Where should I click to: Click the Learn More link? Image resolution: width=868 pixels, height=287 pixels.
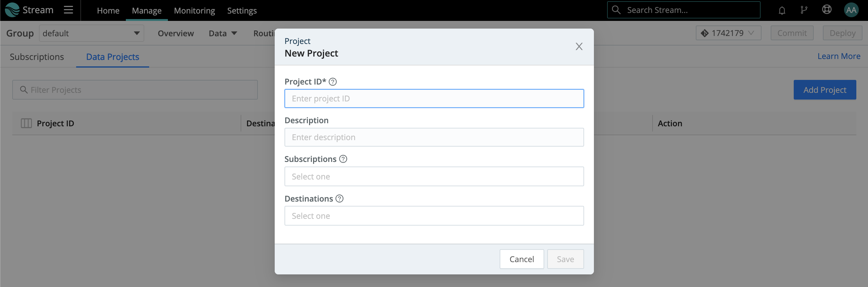coord(839,56)
